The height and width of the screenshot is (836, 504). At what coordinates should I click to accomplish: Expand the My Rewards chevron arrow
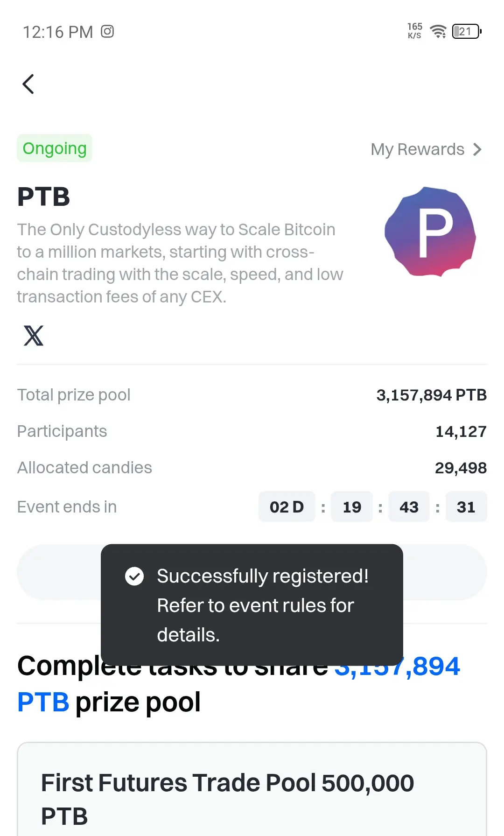(477, 149)
